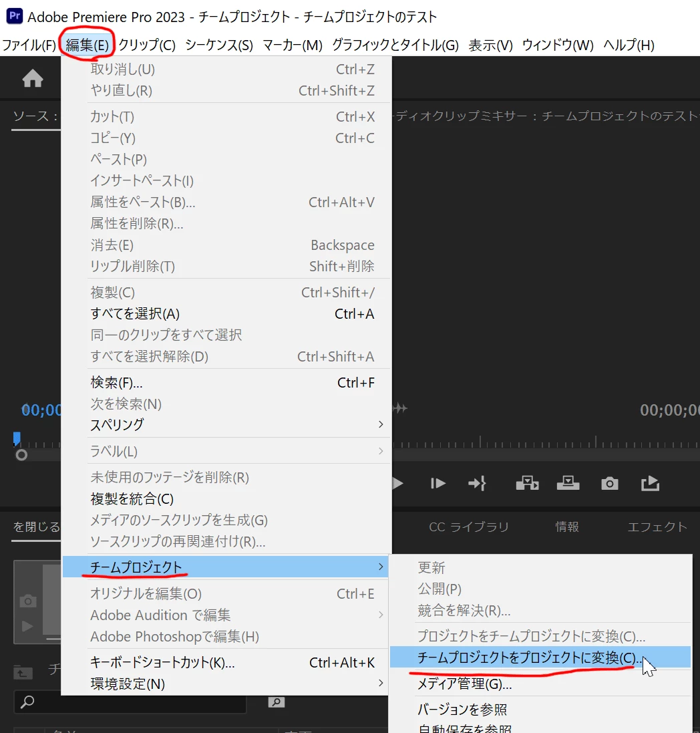Image resolution: width=700 pixels, height=733 pixels.
Task: Open the シーケンス(S) menu
Action: point(219,45)
